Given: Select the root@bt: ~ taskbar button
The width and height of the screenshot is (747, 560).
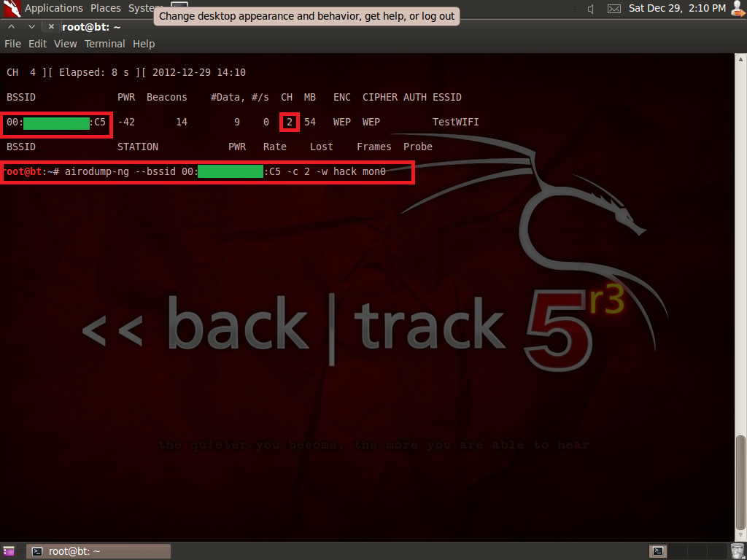Looking at the screenshot, I should pos(98,551).
